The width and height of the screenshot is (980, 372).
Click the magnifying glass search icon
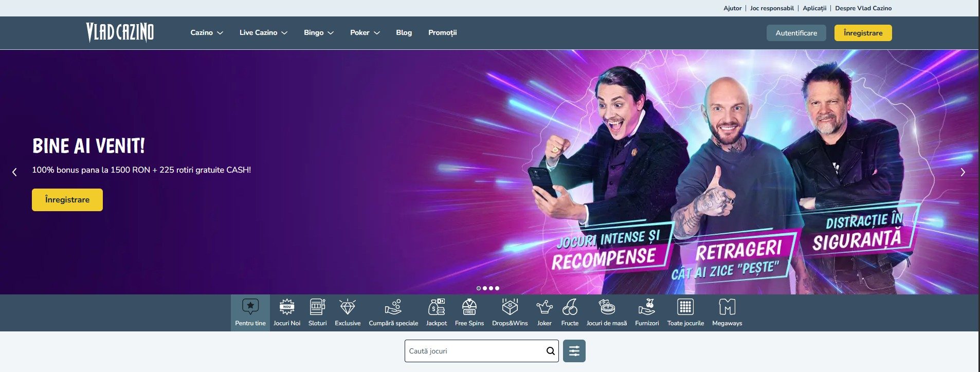(x=550, y=351)
